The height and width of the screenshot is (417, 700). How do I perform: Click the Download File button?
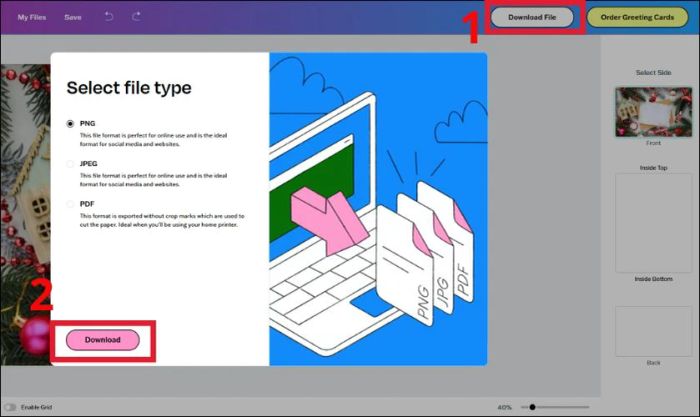click(x=532, y=17)
